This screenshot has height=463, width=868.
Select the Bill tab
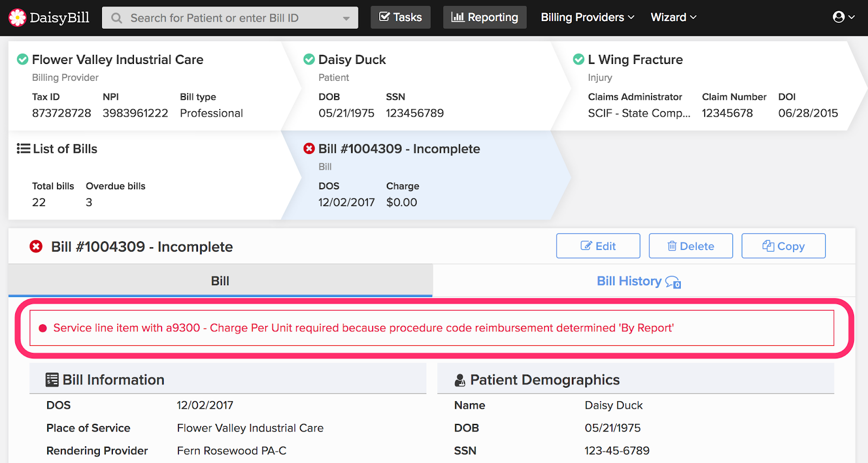[x=220, y=281]
